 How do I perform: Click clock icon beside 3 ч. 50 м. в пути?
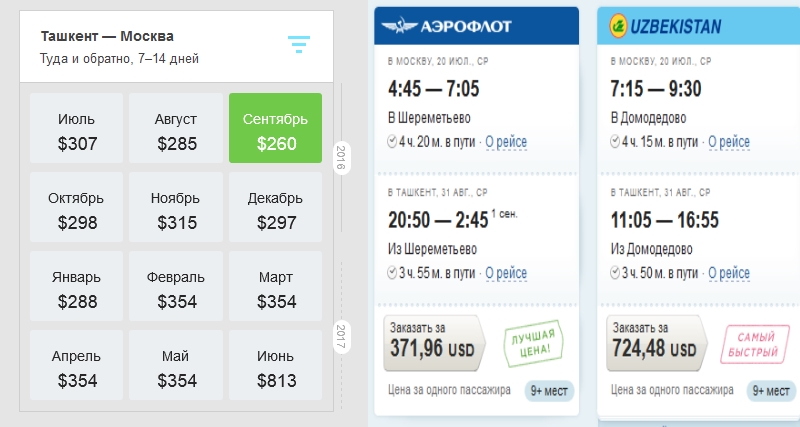615,272
